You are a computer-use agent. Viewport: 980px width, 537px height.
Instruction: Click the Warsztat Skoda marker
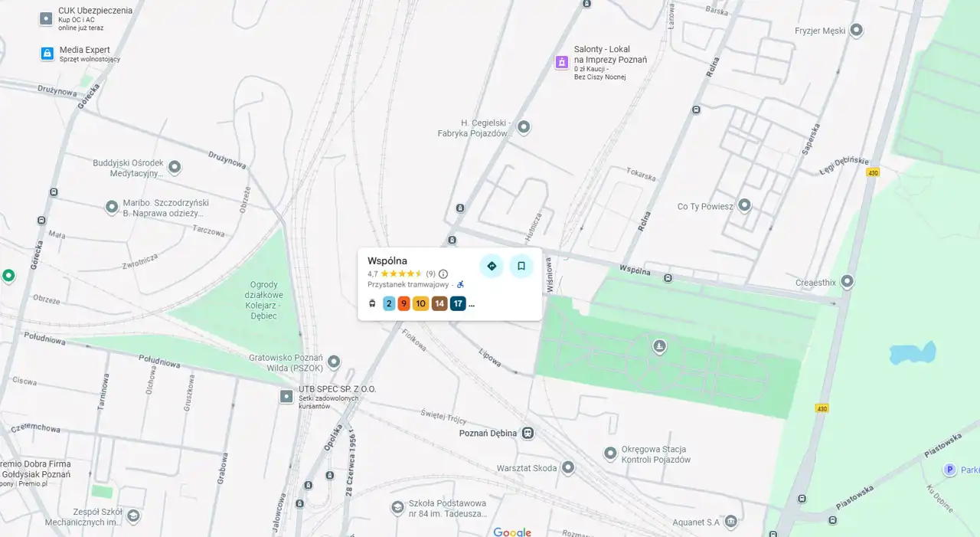click(568, 467)
